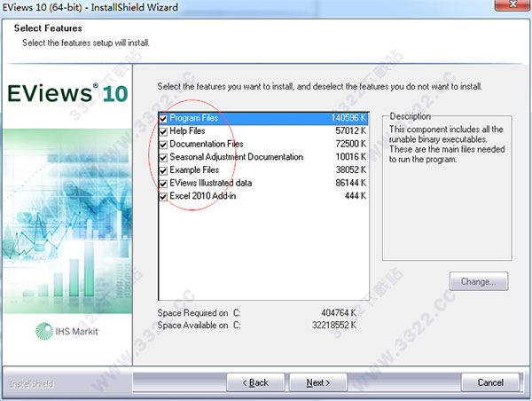Toggle the Help Files checkbox
This screenshot has width=532, height=401.
(x=163, y=131)
